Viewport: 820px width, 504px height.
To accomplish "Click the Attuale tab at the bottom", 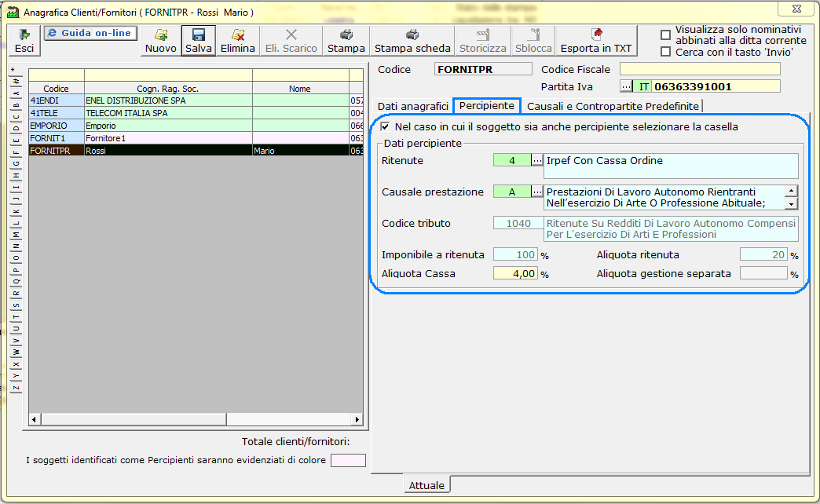I will [x=426, y=485].
